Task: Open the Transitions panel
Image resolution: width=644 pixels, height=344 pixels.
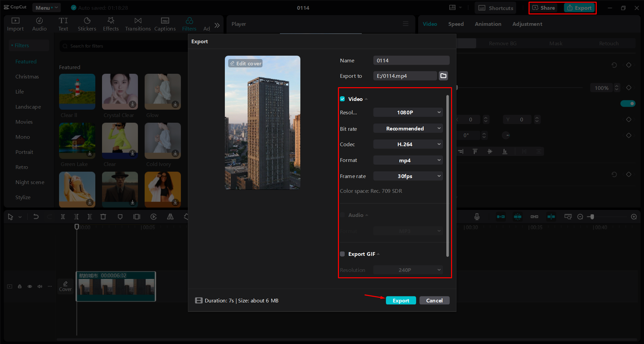Action: tap(138, 23)
